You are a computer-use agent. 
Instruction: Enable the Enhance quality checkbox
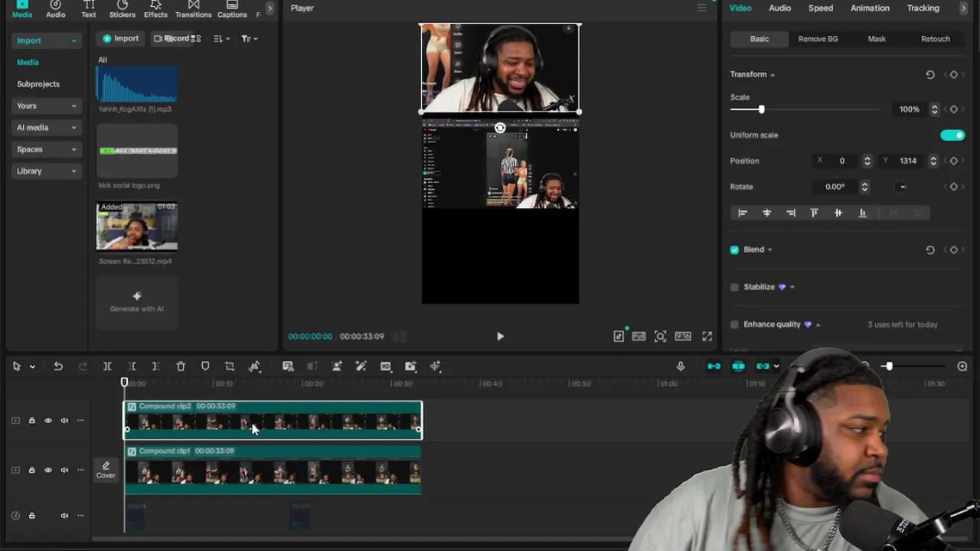click(x=735, y=324)
